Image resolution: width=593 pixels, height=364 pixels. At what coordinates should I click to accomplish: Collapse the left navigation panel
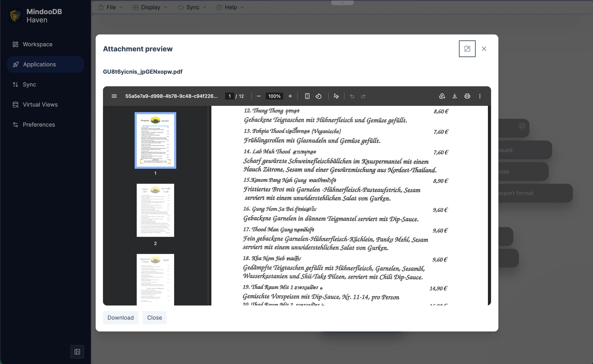tap(77, 352)
